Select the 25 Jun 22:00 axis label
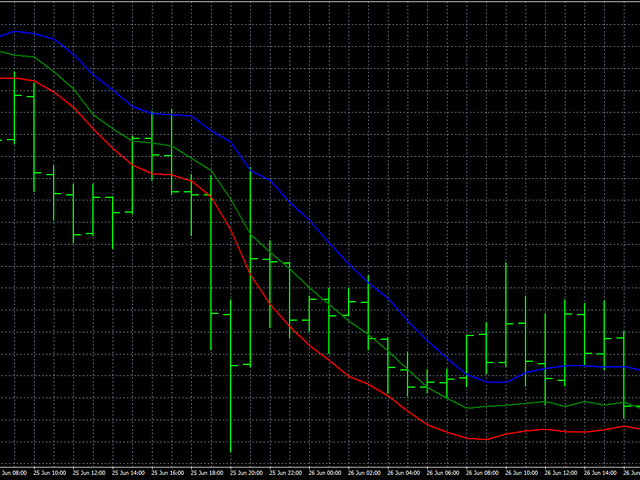This screenshot has height=480, width=640. coord(285,473)
